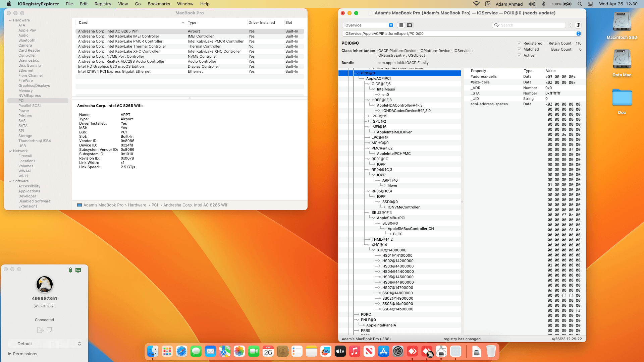644x362 pixels.
Task: Switch IORegistryExplorer to column browser view
Action: tap(410, 25)
